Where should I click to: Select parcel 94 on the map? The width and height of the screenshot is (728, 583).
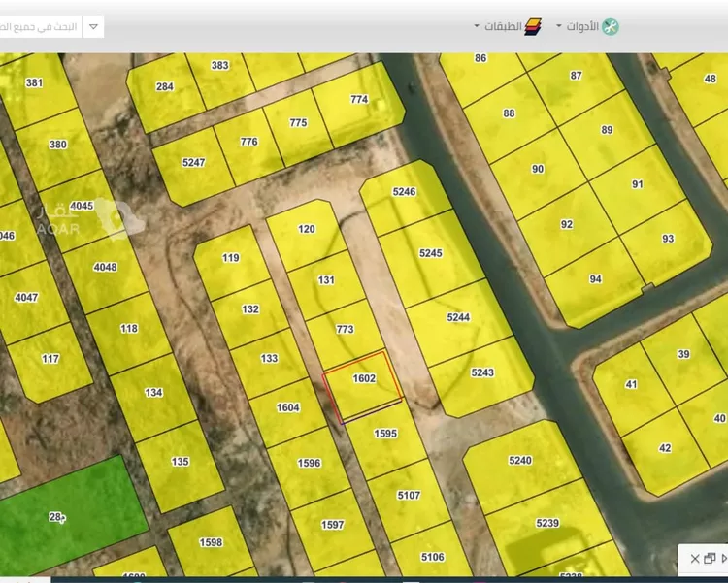[x=595, y=284]
